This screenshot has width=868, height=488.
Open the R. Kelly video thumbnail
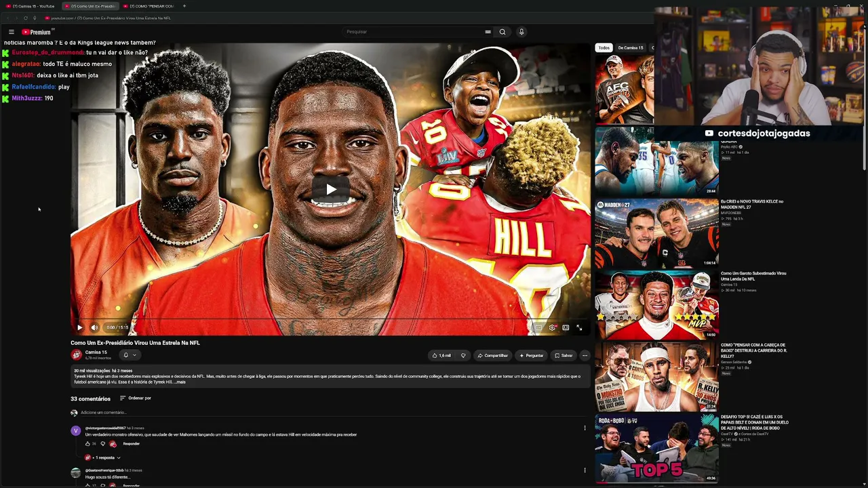tap(656, 376)
